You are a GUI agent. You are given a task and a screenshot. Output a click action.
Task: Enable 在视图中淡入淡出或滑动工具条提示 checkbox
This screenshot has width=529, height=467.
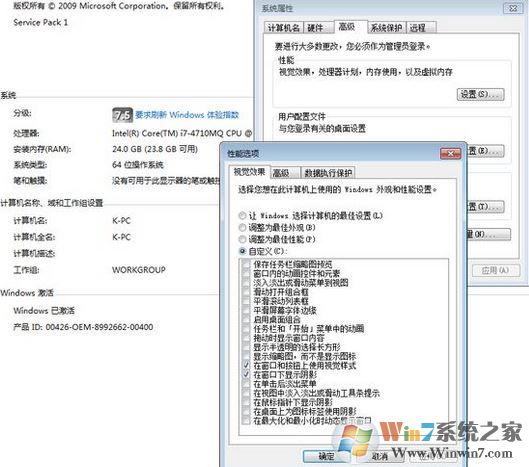coord(246,393)
